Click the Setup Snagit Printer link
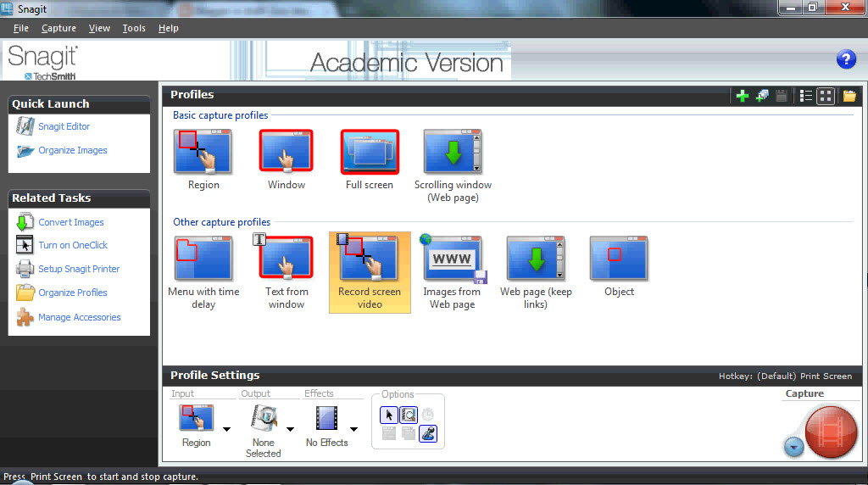Viewport: 868px width, 485px height. click(x=79, y=269)
